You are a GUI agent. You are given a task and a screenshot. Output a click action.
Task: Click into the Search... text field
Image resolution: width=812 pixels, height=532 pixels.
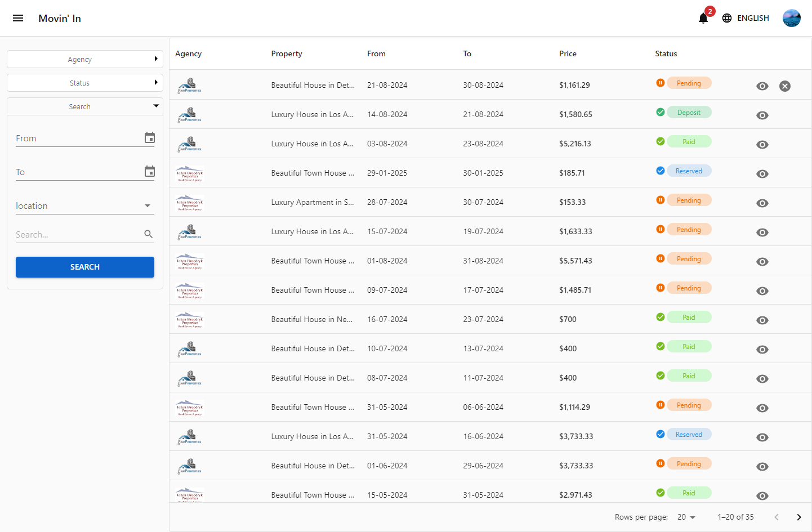[x=79, y=234]
